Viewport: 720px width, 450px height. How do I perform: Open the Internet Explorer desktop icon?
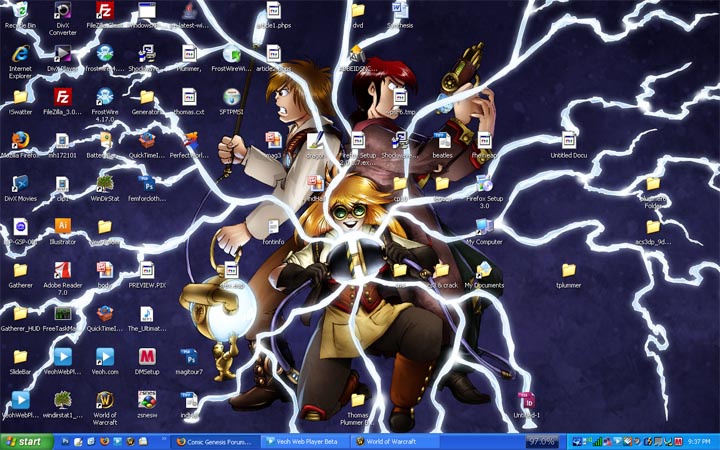(20, 54)
